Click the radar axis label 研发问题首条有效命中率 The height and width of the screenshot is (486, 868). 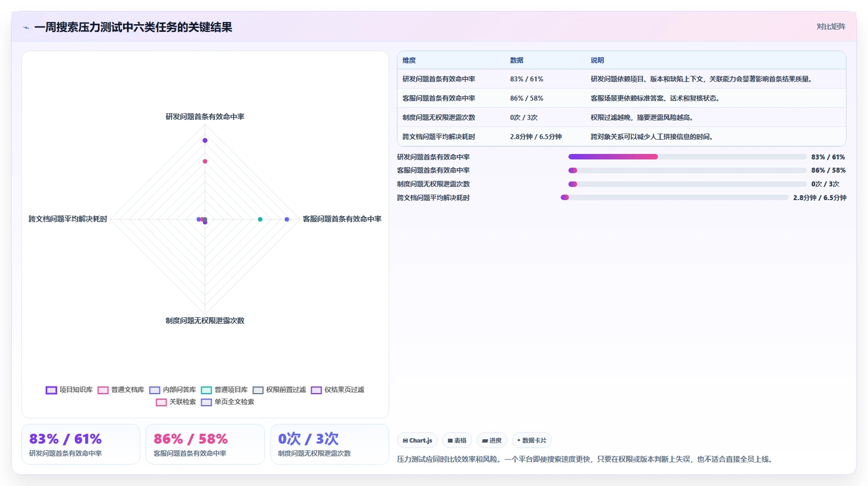(x=205, y=117)
